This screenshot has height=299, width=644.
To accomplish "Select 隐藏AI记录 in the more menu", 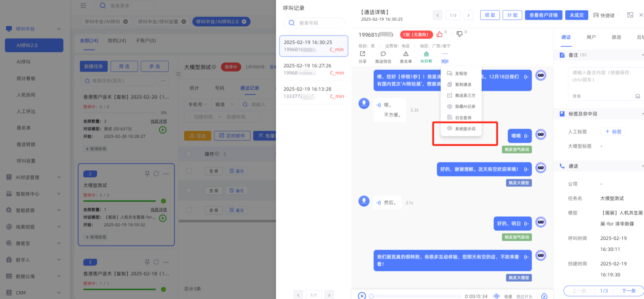I will tap(465, 107).
